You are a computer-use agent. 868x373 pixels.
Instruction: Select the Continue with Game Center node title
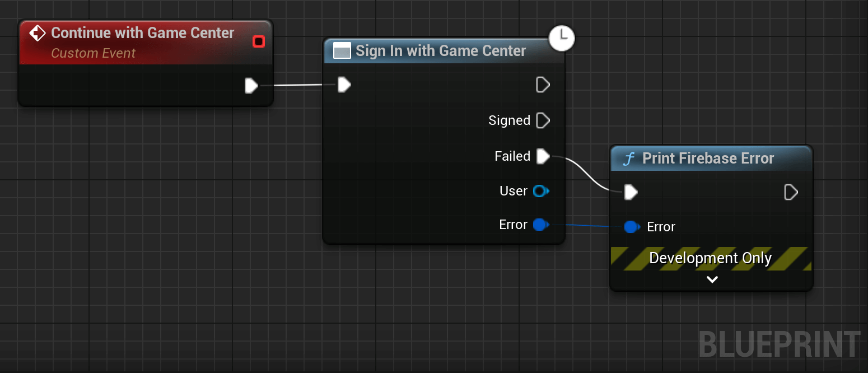[143, 33]
